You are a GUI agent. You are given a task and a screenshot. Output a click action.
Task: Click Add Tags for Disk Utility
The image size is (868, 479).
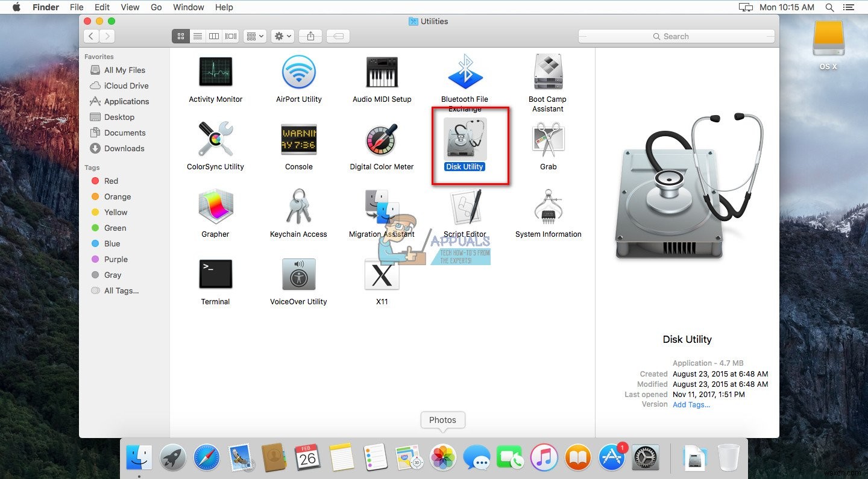pyautogui.click(x=691, y=404)
